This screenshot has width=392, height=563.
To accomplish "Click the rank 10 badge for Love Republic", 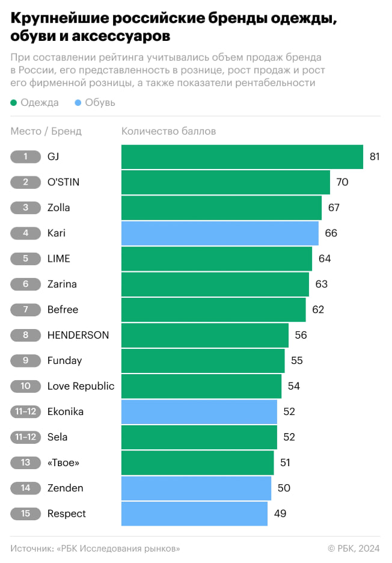I will pyautogui.click(x=26, y=386).
